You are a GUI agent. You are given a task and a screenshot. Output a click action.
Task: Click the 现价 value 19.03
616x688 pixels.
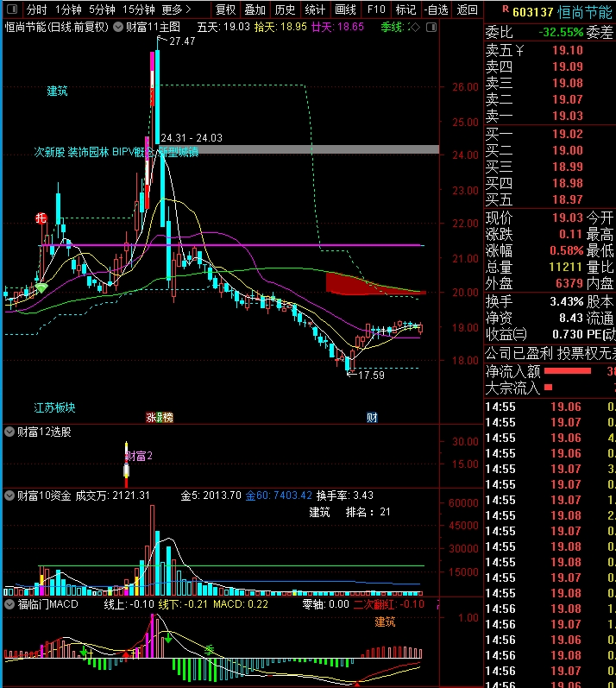click(568, 218)
